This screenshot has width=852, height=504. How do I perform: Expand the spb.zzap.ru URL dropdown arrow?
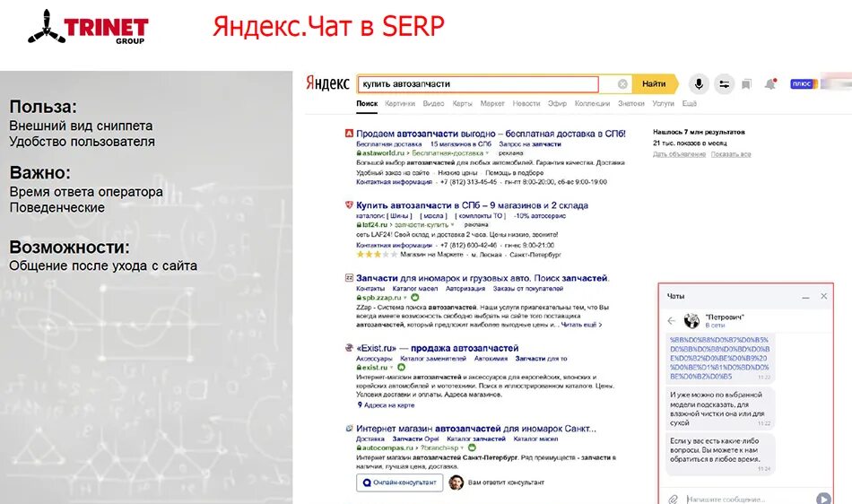[405, 298]
